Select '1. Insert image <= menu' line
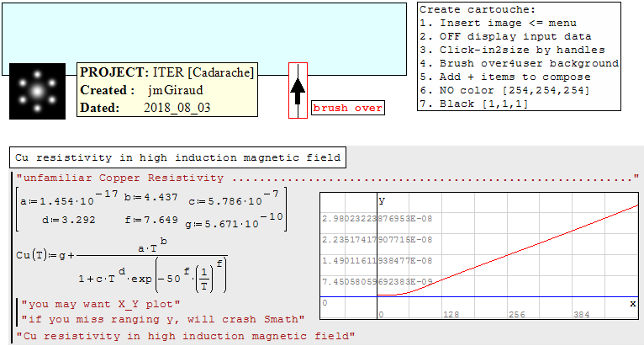The height and width of the screenshot is (346, 644). pyautogui.click(x=498, y=23)
